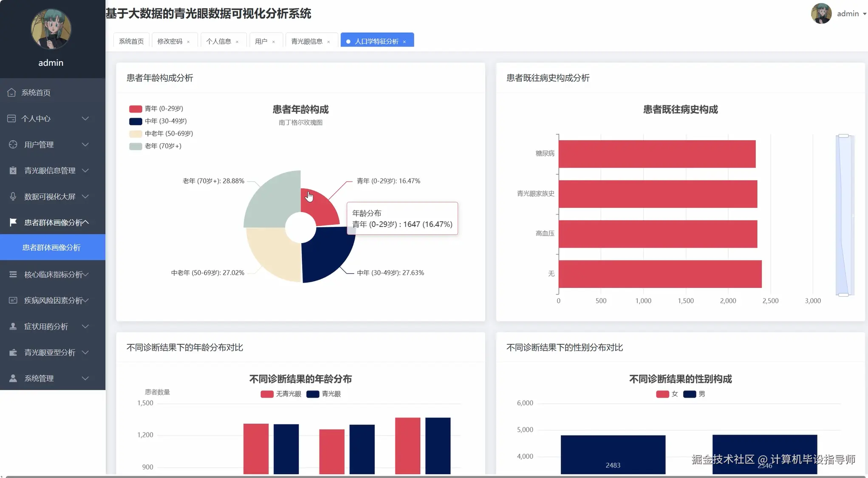Click the top handle of the bar chart zoom slider
Image resolution: width=868 pixels, height=478 pixels.
[844, 136]
